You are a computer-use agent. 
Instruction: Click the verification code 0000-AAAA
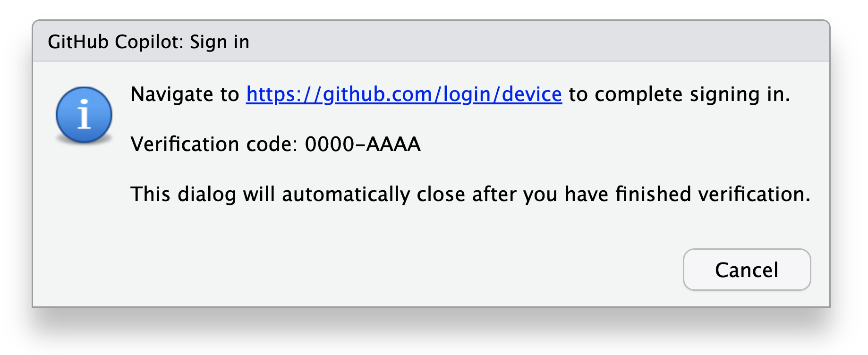pos(362,144)
